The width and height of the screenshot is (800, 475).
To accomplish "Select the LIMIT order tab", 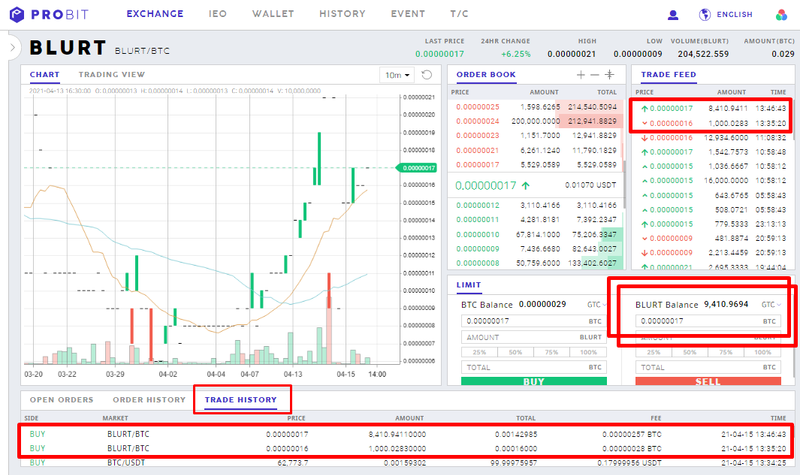I will point(468,285).
